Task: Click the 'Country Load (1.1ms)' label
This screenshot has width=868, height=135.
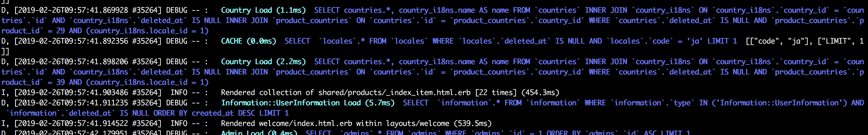Action: (x=263, y=11)
